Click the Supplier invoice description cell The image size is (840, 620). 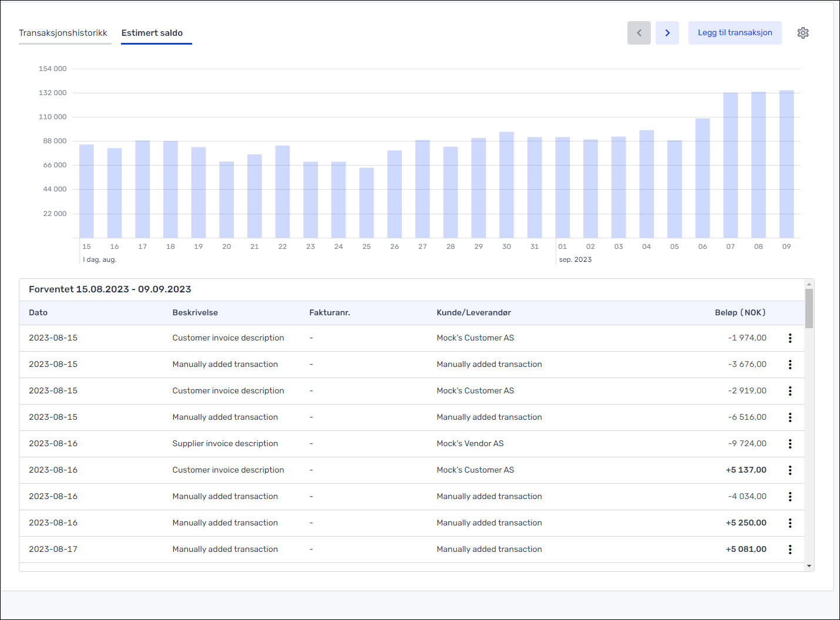click(x=225, y=443)
